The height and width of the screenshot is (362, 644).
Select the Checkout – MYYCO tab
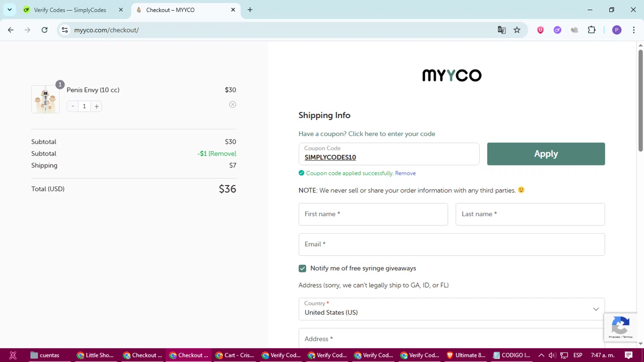coord(170,10)
